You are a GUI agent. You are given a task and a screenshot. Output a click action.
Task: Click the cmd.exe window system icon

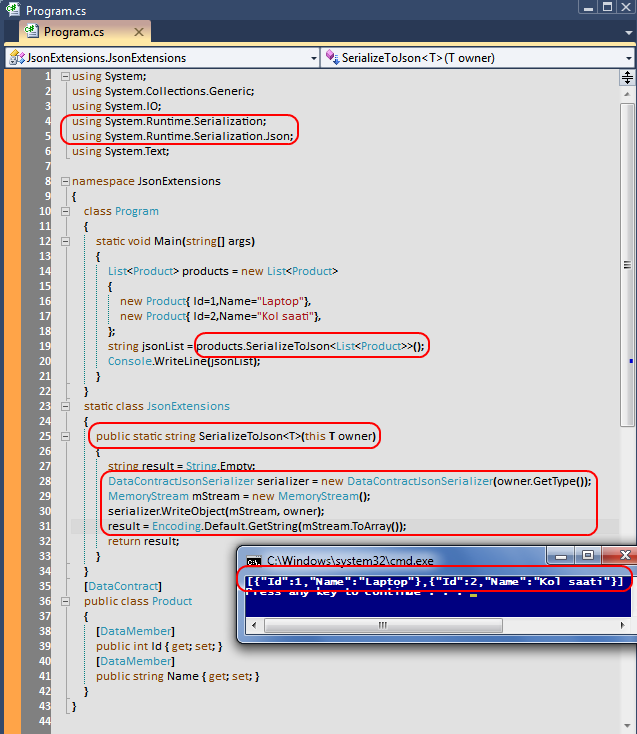coord(254,561)
